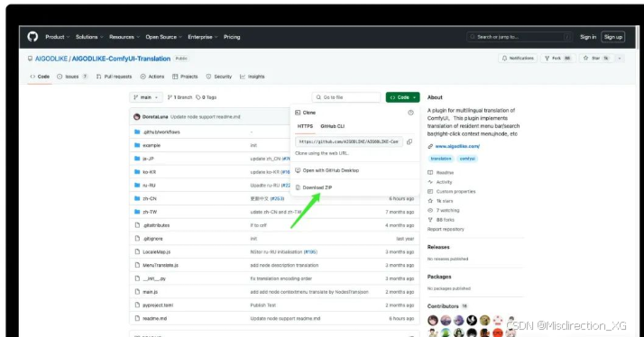Image resolution: width=644 pixels, height=337 pixels.
Task: Click the zh-TW folder icon
Action: tap(137, 212)
